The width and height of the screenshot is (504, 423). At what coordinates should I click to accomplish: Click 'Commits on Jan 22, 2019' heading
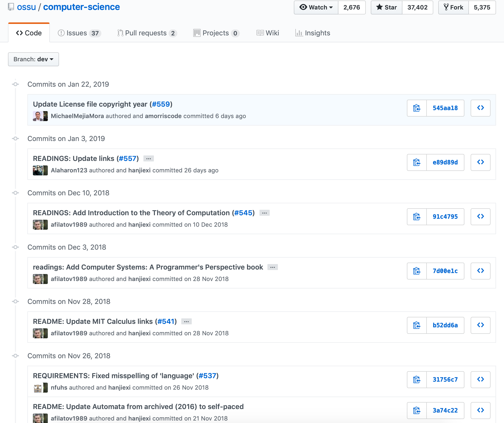tap(68, 84)
